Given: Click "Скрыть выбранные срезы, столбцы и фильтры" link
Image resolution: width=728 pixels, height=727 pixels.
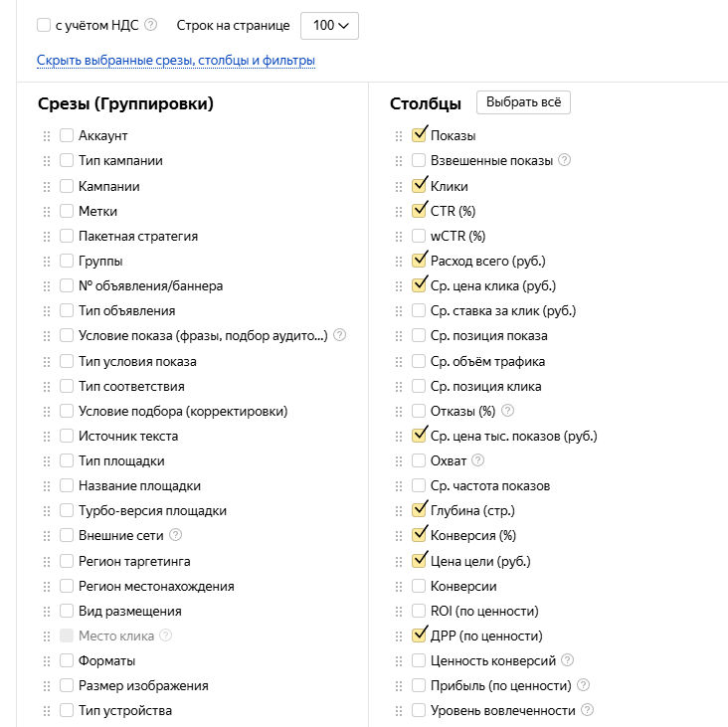Looking at the screenshot, I should pyautogui.click(x=176, y=61).
